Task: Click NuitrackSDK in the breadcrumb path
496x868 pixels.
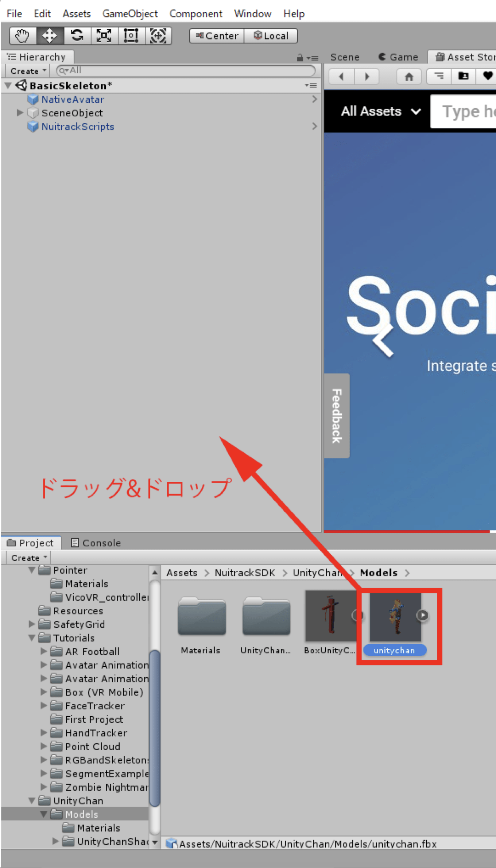Action: (x=245, y=573)
